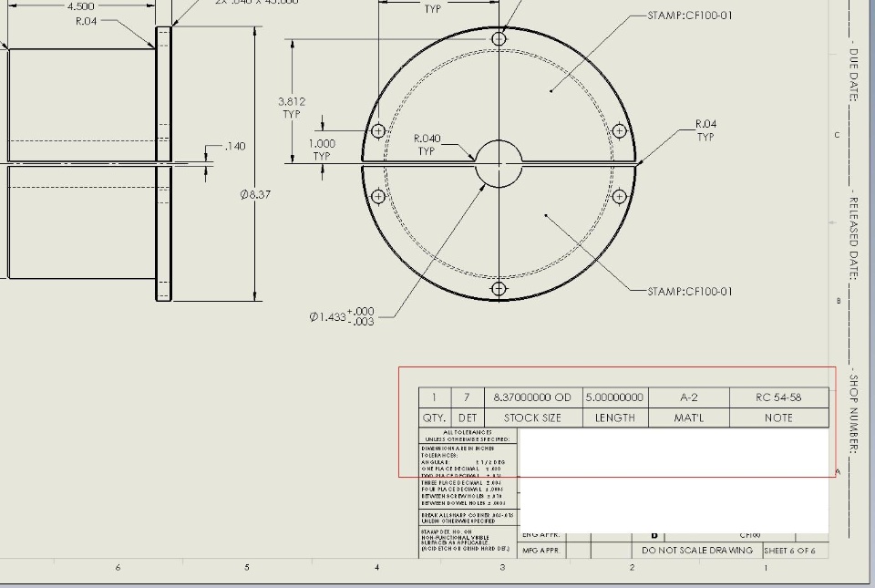The width and height of the screenshot is (875, 588).
Task: Click the center bore circle in front view
Action: coord(499,163)
